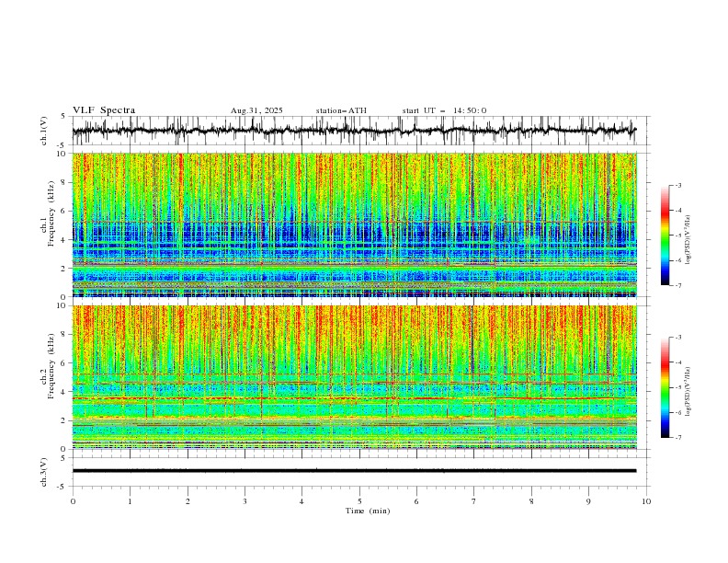This screenshot has width=728, height=563.
Task: Click the ch.1(V) upper tick label "5"
Action: click(x=64, y=117)
